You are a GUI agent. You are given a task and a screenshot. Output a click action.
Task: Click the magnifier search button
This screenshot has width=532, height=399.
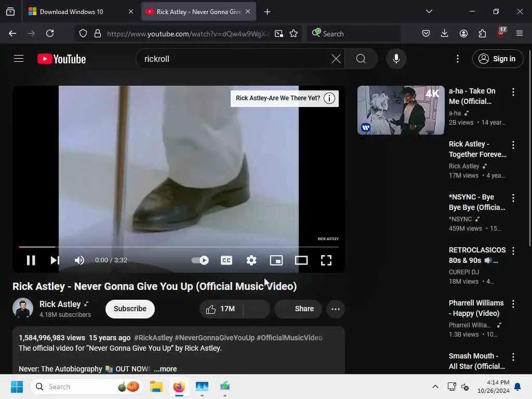click(x=361, y=59)
